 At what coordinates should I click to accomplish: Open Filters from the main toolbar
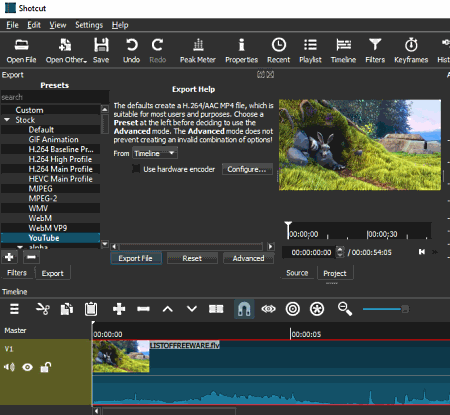click(375, 51)
